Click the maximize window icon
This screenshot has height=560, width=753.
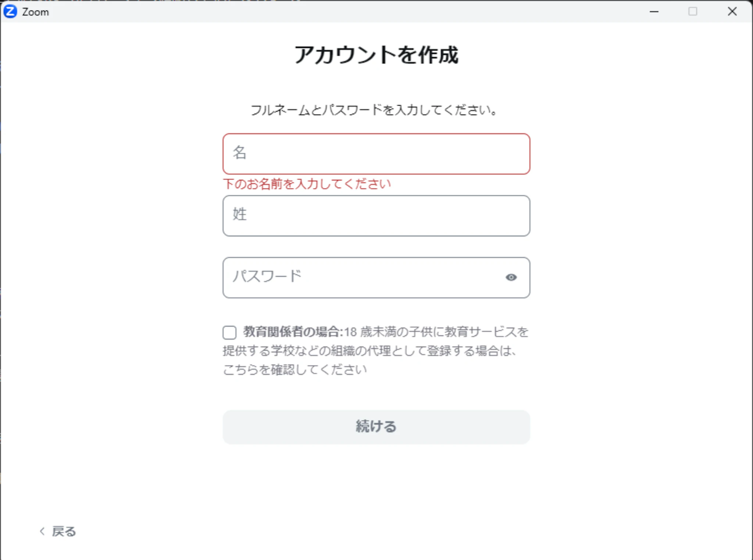[x=692, y=12]
